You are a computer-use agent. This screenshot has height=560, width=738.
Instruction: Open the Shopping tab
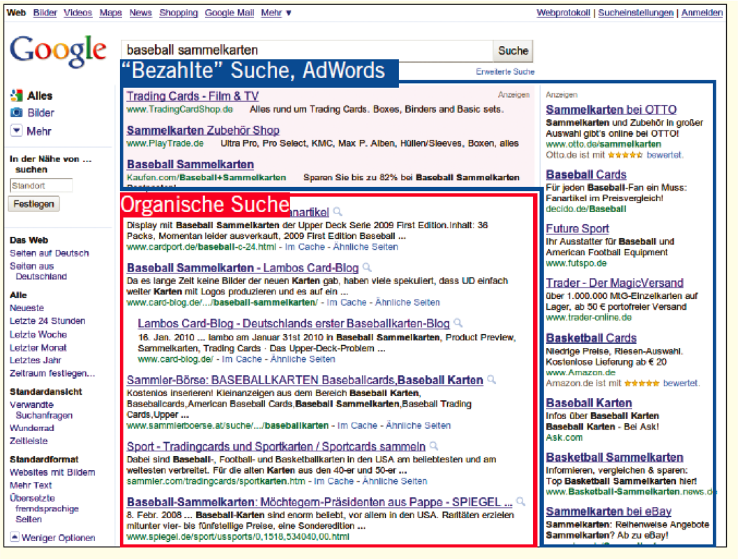click(179, 13)
